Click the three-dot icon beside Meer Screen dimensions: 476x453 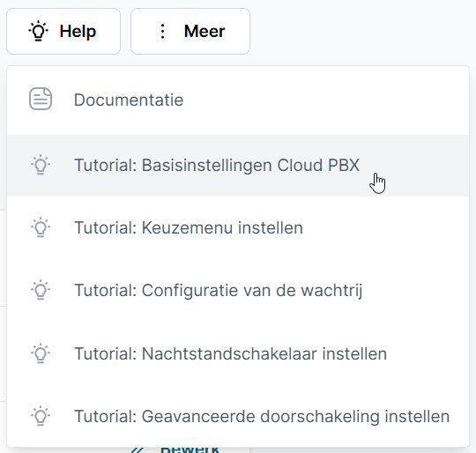pyautogui.click(x=163, y=31)
